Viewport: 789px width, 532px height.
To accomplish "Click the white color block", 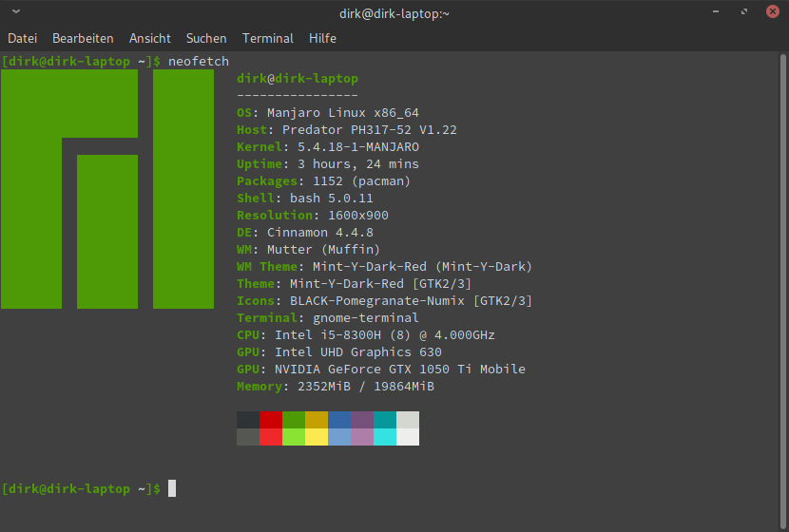I will click(x=408, y=437).
